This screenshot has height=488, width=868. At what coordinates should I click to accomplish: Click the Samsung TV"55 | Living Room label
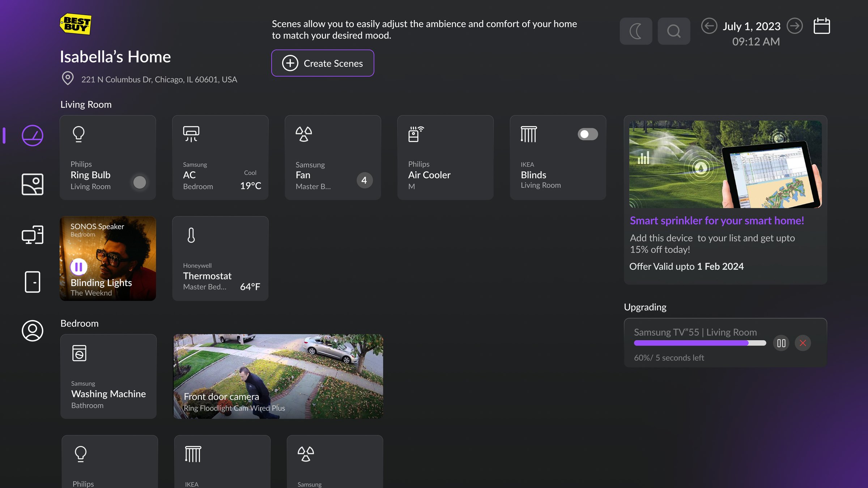pyautogui.click(x=695, y=332)
